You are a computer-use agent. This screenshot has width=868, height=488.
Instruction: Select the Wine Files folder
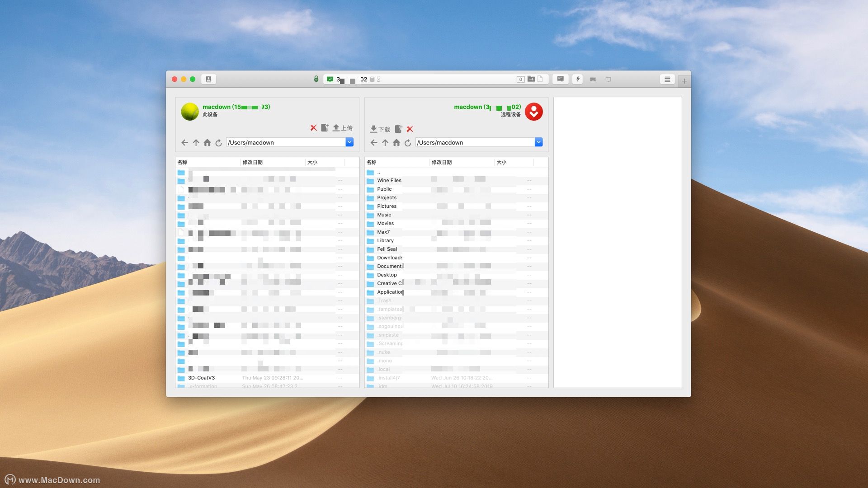[x=456, y=180]
